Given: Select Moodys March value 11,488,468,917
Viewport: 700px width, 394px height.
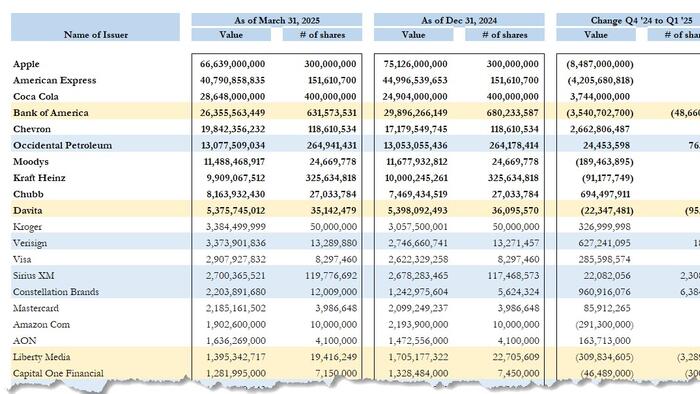Looking at the screenshot, I should 234,162.
